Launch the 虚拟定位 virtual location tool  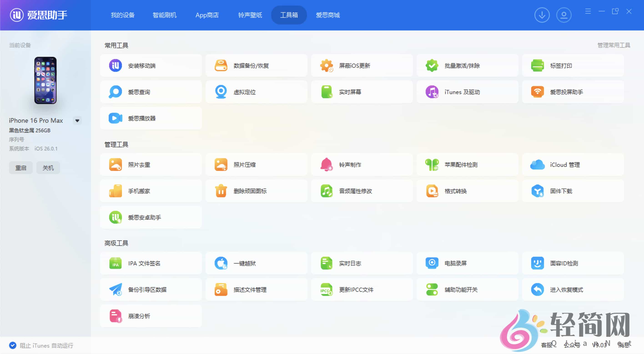pyautogui.click(x=256, y=92)
